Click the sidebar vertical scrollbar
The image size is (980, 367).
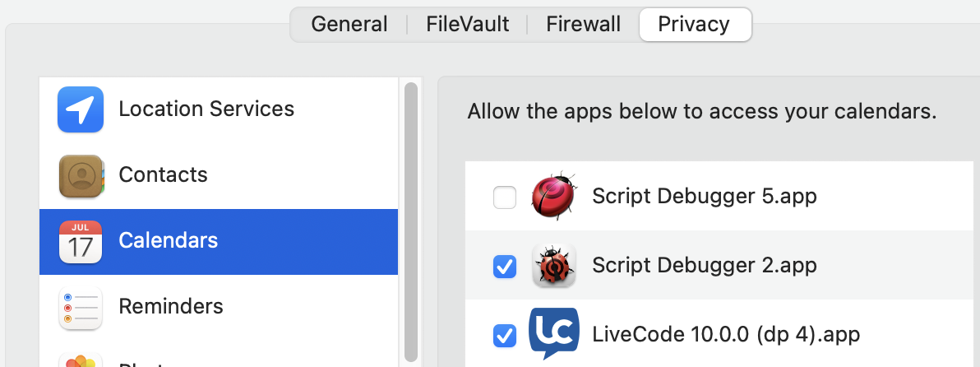(411, 221)
